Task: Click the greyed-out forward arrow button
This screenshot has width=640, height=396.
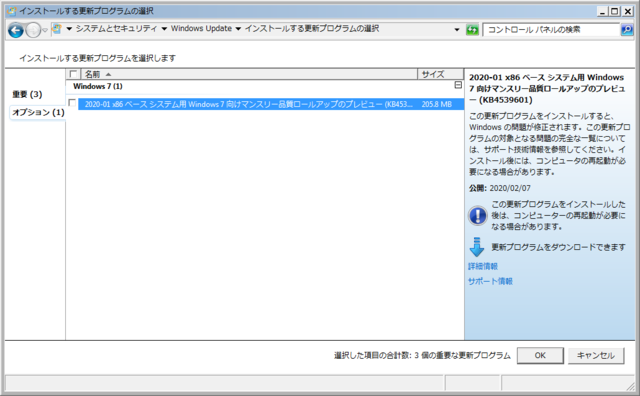Action: click(x=33, y=30)
